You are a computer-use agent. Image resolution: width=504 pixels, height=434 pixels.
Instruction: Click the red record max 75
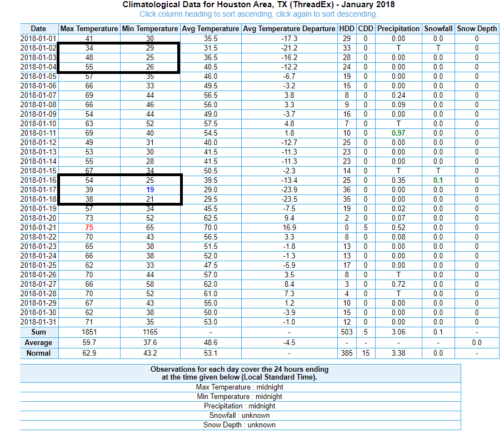89,228
